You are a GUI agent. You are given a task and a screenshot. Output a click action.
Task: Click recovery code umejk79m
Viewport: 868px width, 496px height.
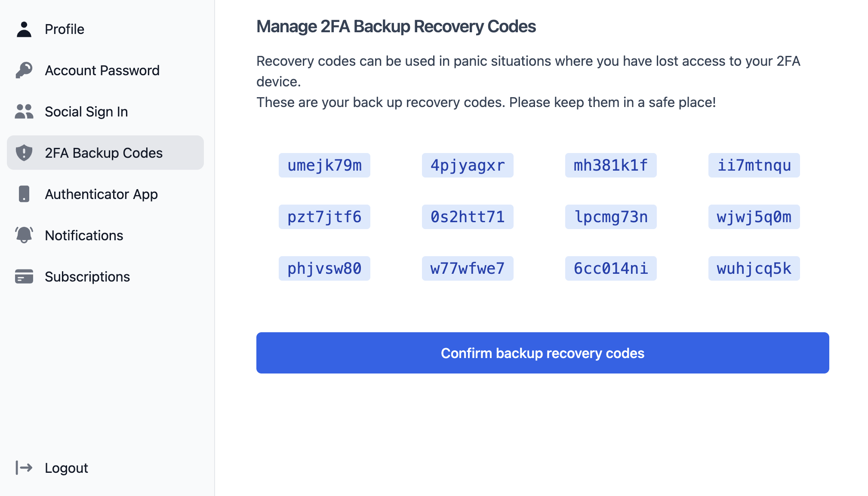click(x=324, y=165)
